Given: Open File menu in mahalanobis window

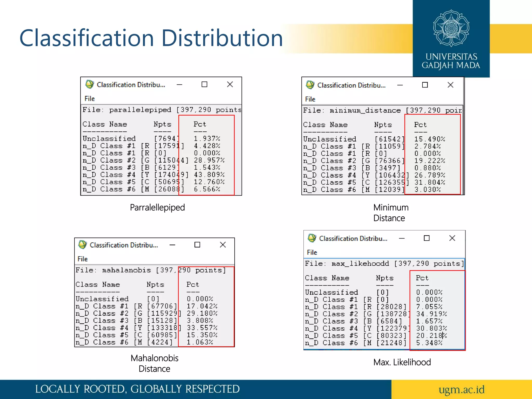Looking at the screenshot, I should (x=83, y=259).
